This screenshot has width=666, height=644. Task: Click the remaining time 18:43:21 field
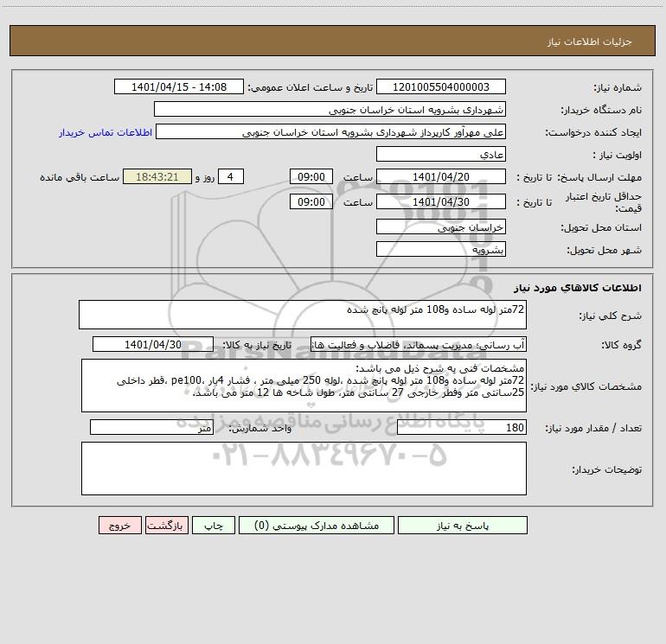pos(157,176)
